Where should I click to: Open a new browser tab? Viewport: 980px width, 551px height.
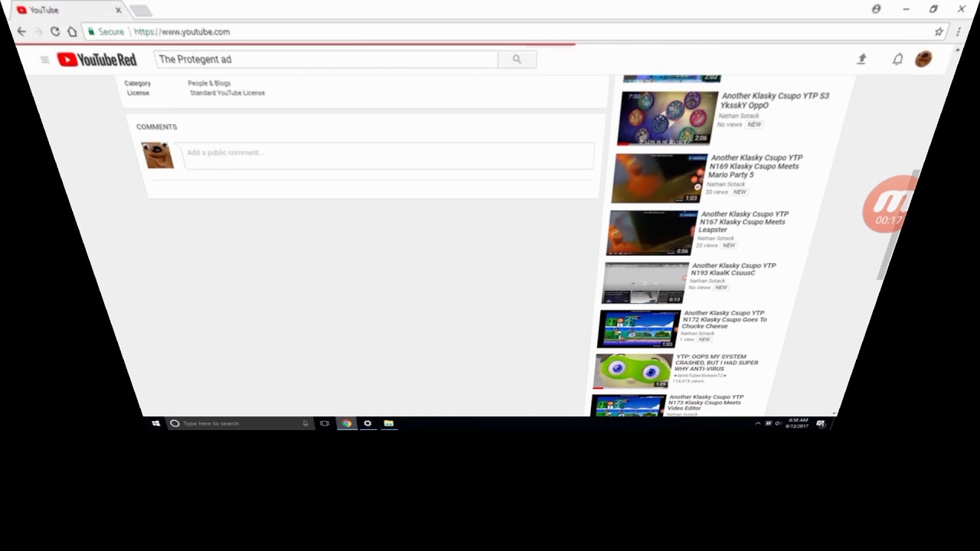[x=141, y=11]
